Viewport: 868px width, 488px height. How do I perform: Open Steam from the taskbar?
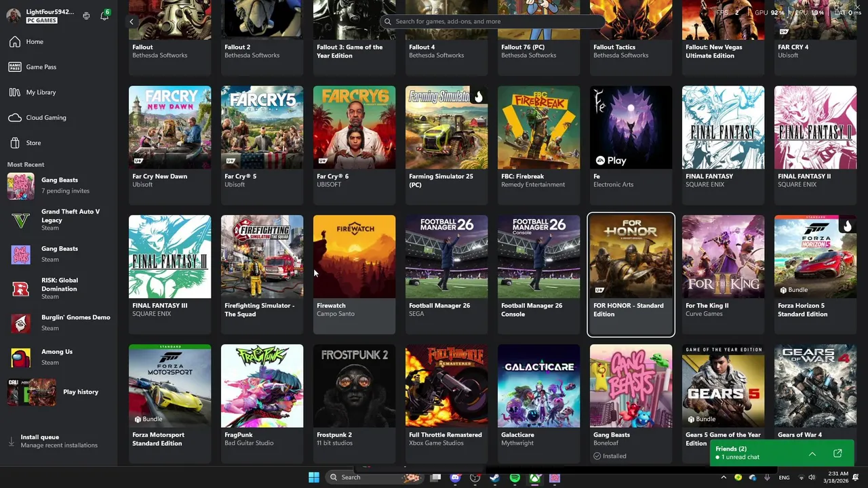click(495, 478)
